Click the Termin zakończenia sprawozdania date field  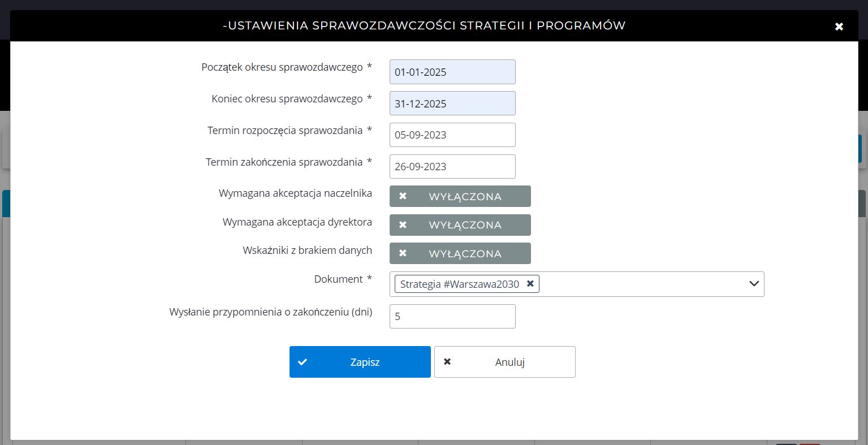point(452,167)
